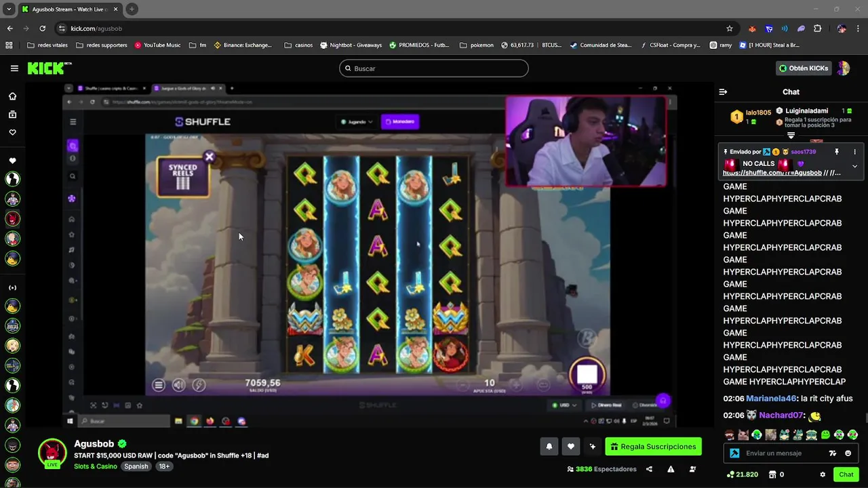Image resolution: width=868 pixels, height=488 pixels.
Task: Open pinned message three-dot options
Action: [x=854, y=152]
